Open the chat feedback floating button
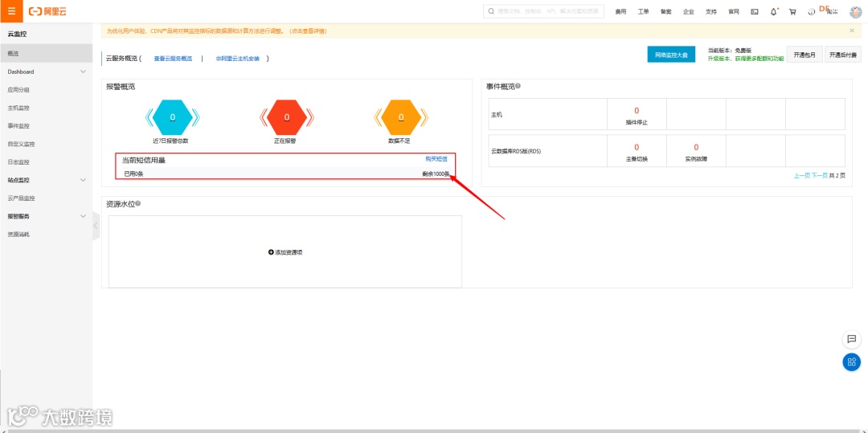This screenshot has height=433, width=868. 851,339
